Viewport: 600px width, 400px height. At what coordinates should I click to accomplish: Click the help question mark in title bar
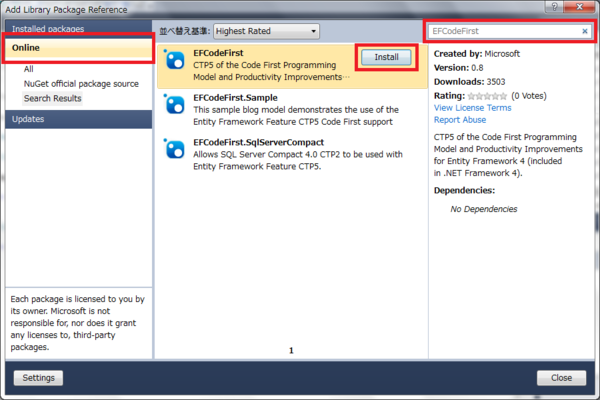[554, 7]
